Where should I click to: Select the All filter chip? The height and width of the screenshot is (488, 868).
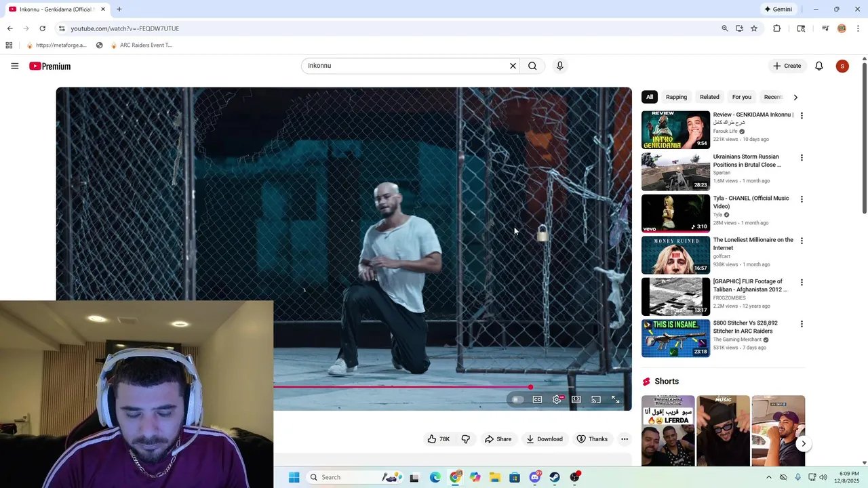tap(649, 97)
